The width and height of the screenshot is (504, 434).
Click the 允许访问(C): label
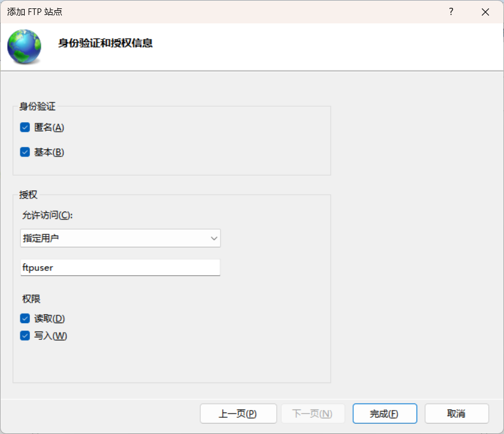pos(47,215)
